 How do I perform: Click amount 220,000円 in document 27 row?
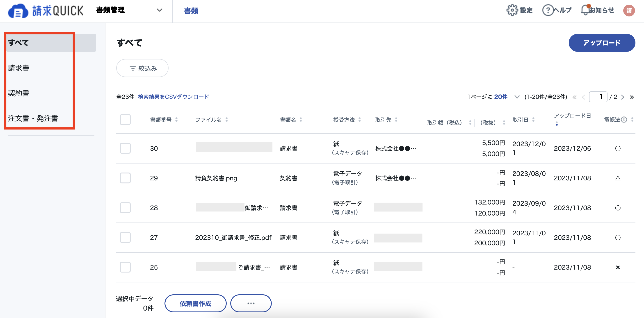(489, 232)
